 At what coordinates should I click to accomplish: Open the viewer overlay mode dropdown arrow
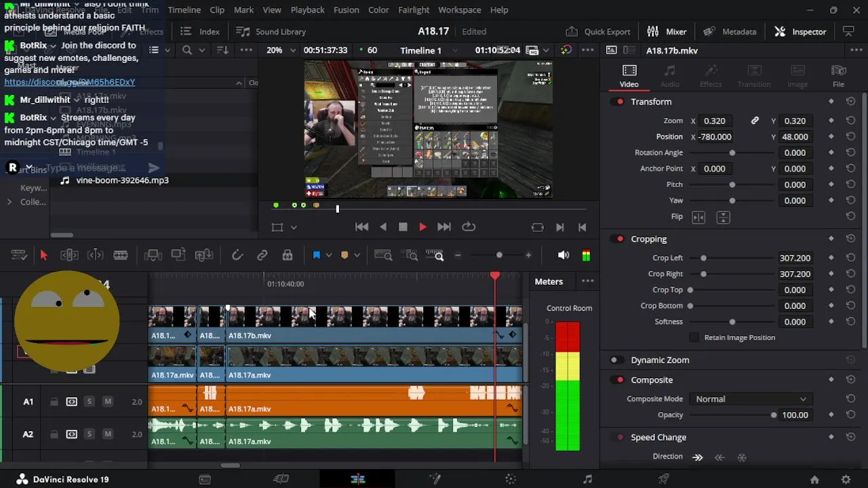[x=294, y=228]
